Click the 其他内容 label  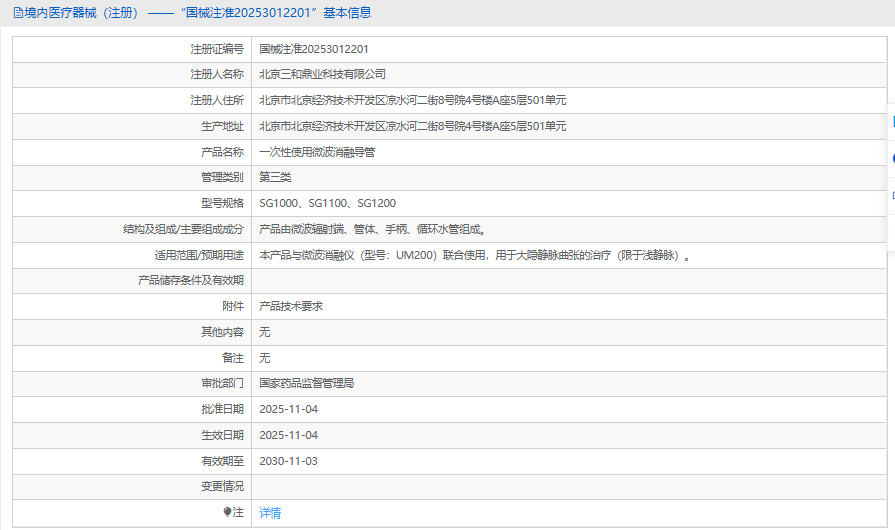pyautogui.click(x=222, y=332)
